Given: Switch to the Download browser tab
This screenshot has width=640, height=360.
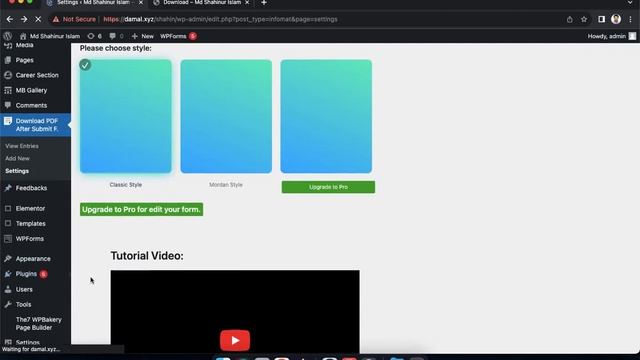Looking at the screenshot, I should pos(202,2).
